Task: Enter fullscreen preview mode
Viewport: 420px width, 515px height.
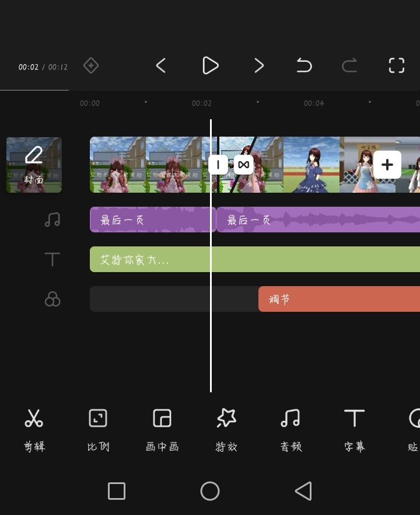Action: pos(396,65)
